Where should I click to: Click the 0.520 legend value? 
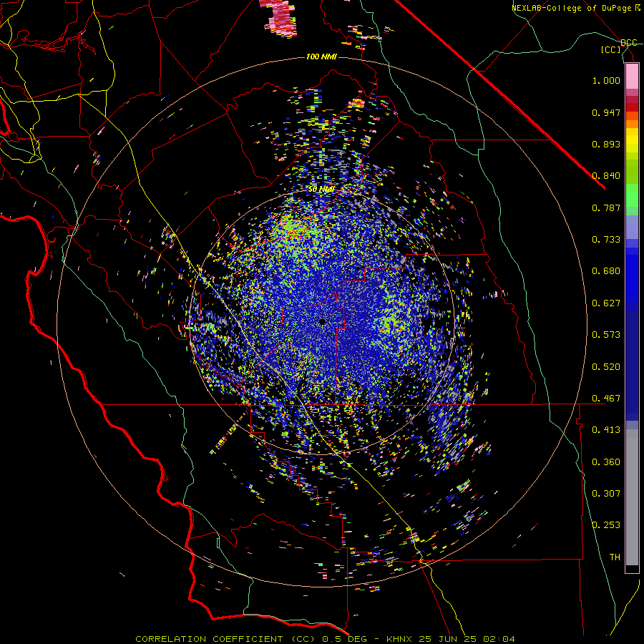pyautogui.click(x=606, y=367)
